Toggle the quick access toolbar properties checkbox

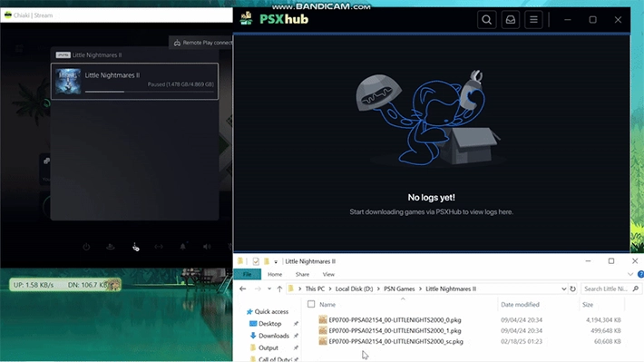(x=256, y=261)
